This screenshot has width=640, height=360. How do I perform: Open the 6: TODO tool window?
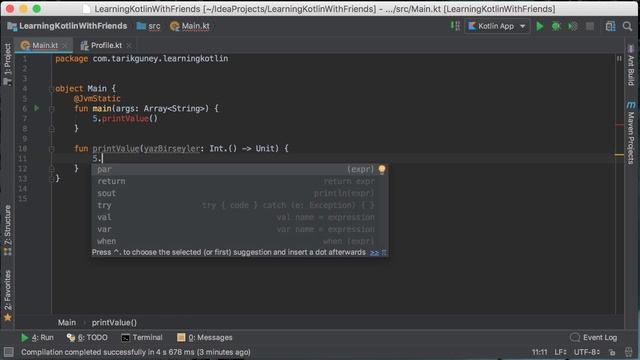pyautogui.click(x=87, y=338)
